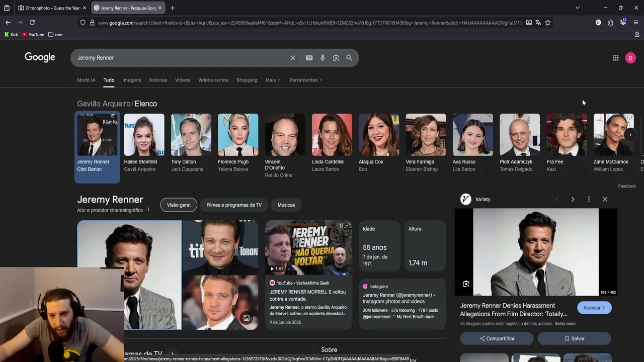Screen dimensions: 644x362
Task: Select the Visão geral chip
Action: [x=179, y=205]
